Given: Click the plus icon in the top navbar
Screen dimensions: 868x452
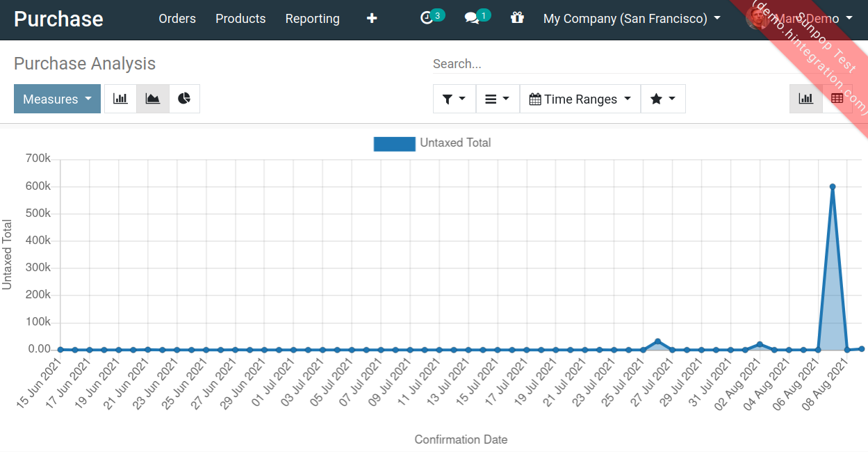Looking at the screenshot, I should (372, 19).
